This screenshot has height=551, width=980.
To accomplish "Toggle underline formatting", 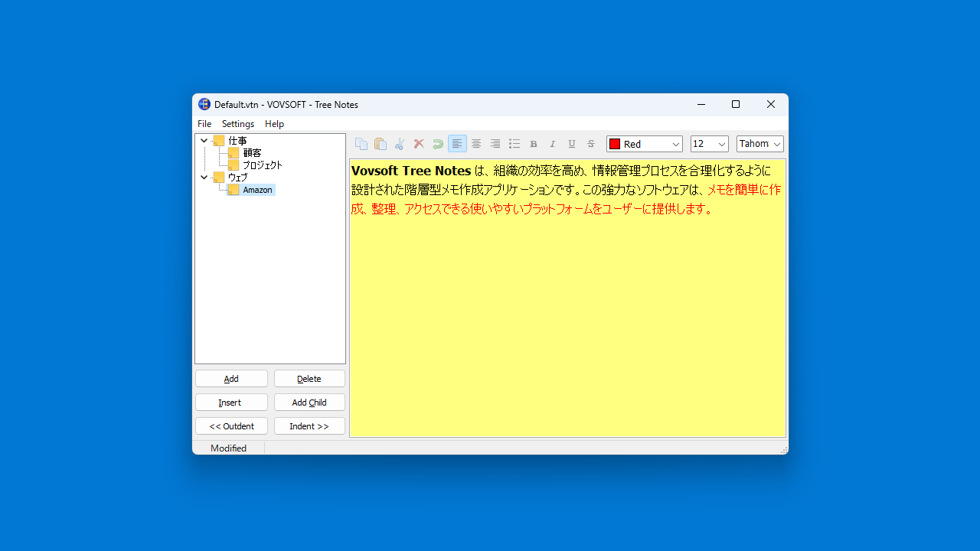I will (x=572, y=144).
